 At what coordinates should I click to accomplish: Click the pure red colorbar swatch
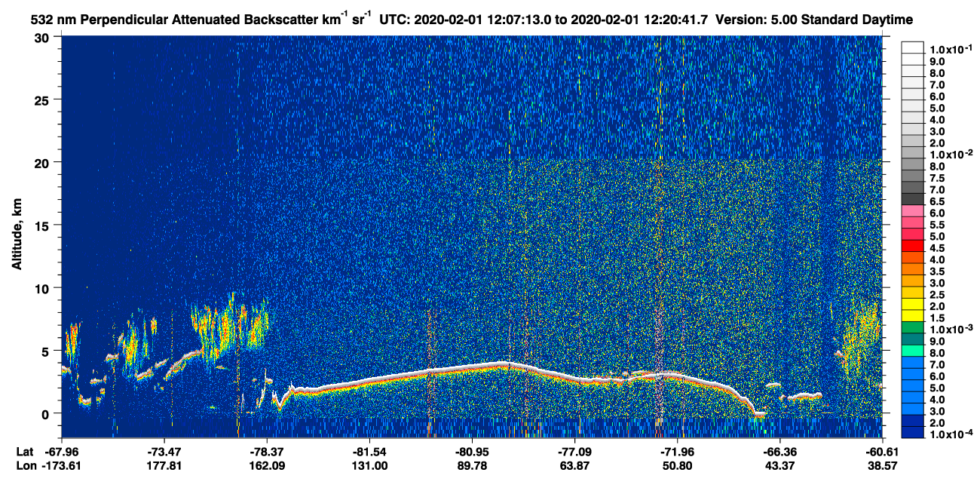tap(912, 246)
